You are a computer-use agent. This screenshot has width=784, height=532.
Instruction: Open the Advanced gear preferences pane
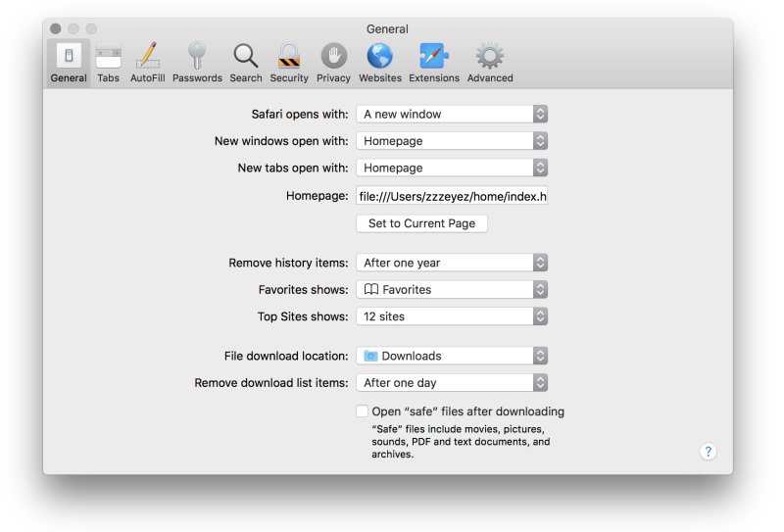tap(490, 63)
